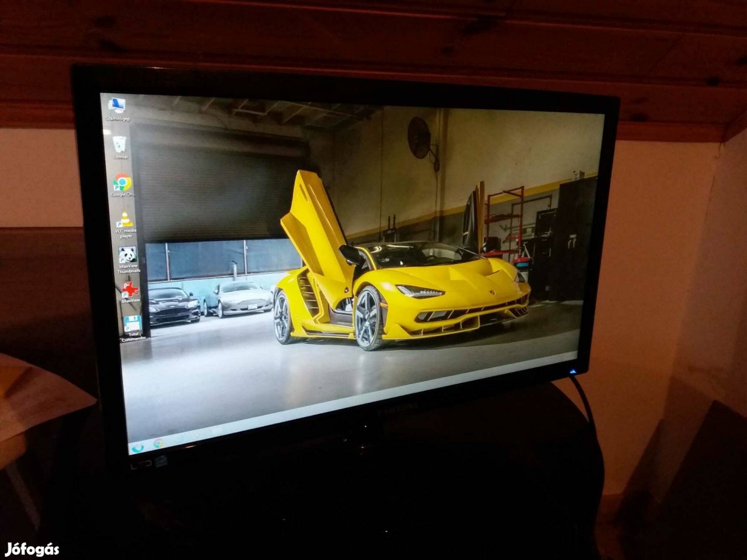
Task: Click the Chrome icon on the taskbar
Action: click(158, 443)
